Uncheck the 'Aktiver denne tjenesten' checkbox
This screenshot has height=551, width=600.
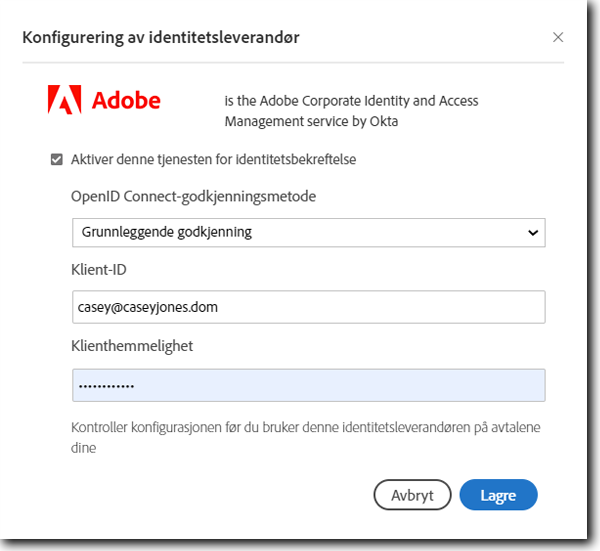click(57, 159)
